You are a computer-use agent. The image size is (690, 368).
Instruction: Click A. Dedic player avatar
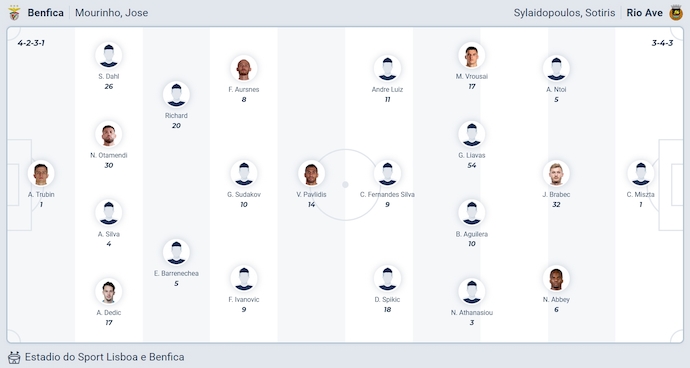point(109,291)
